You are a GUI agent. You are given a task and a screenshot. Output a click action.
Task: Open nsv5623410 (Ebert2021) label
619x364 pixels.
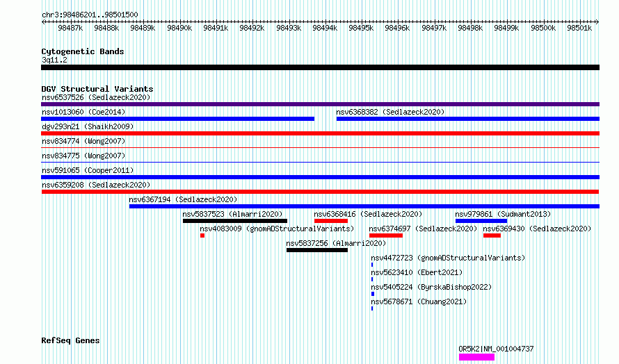point(417,272)
